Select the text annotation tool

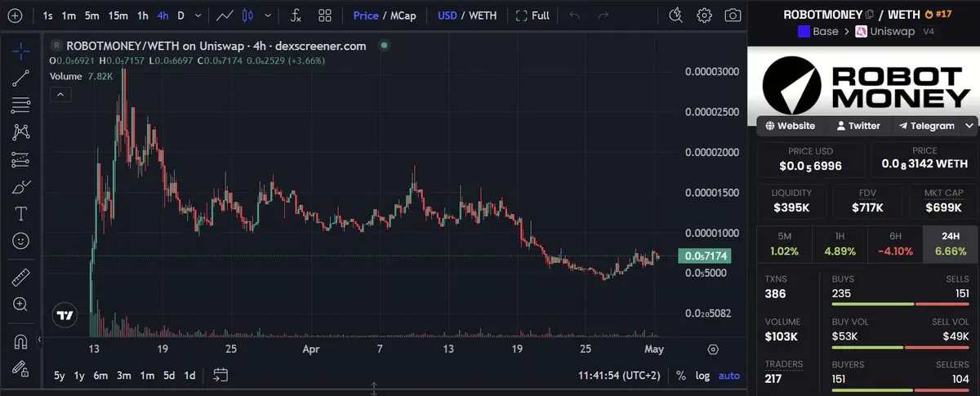pos(21,214)
